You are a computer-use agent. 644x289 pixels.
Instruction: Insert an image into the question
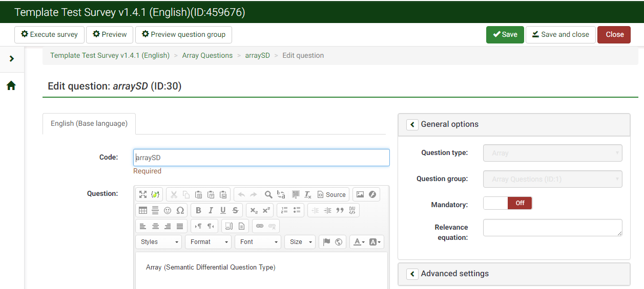coord(360,194)
